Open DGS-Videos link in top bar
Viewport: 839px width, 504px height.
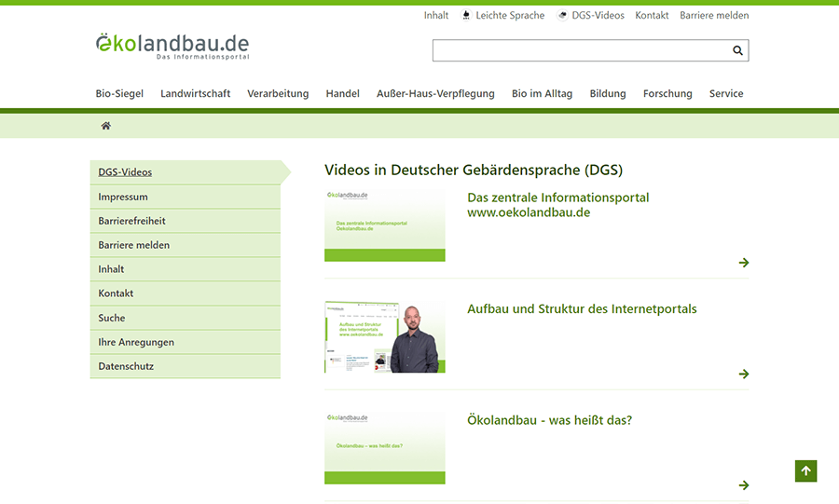coord(591,16)
